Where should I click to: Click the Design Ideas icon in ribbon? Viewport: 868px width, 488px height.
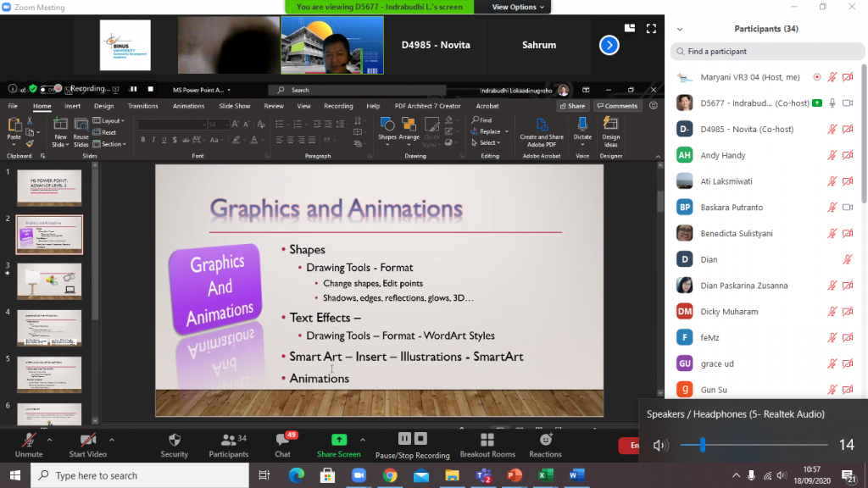coord(611,124)
